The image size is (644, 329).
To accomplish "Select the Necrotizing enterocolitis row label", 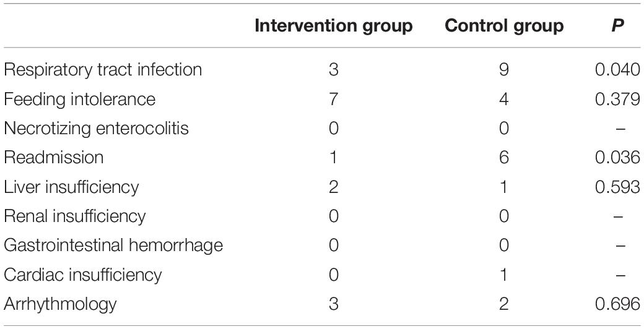I will point(96,129).
